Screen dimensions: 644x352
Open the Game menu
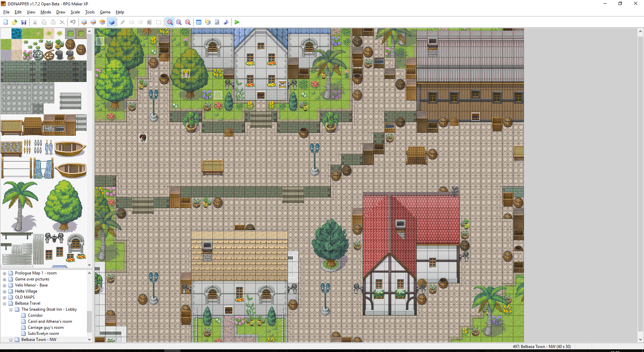(105, 12)
